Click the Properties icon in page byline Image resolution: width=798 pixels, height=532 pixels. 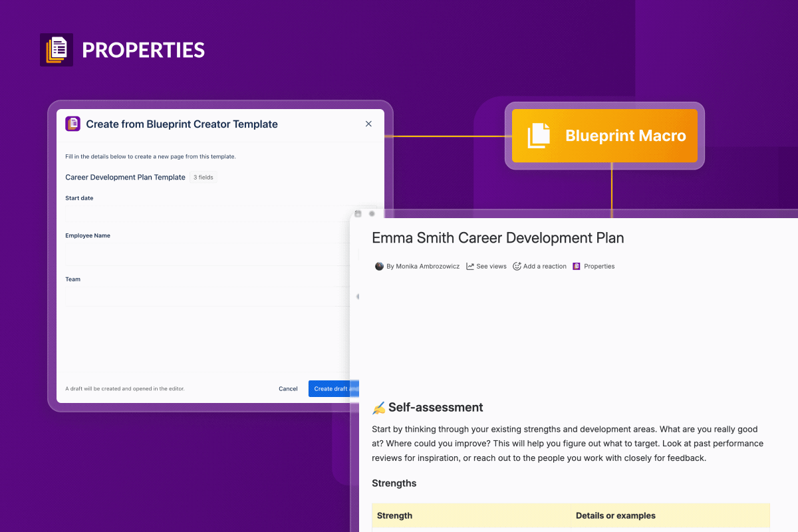577,266
